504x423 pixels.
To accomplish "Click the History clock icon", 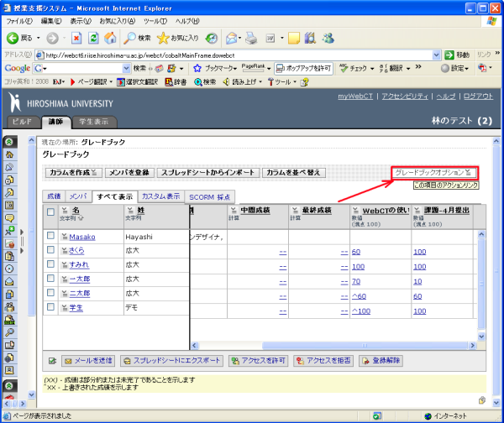I will [211, 39].
